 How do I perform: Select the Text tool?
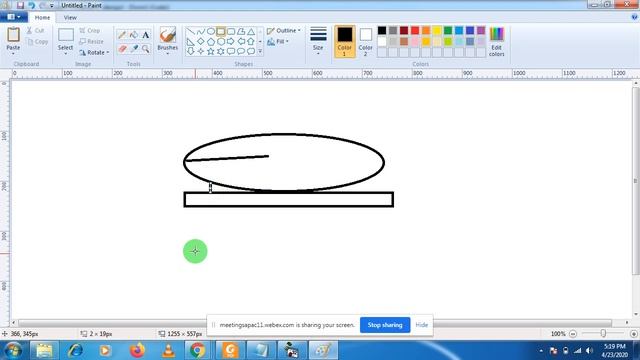(x=146, y=35)
